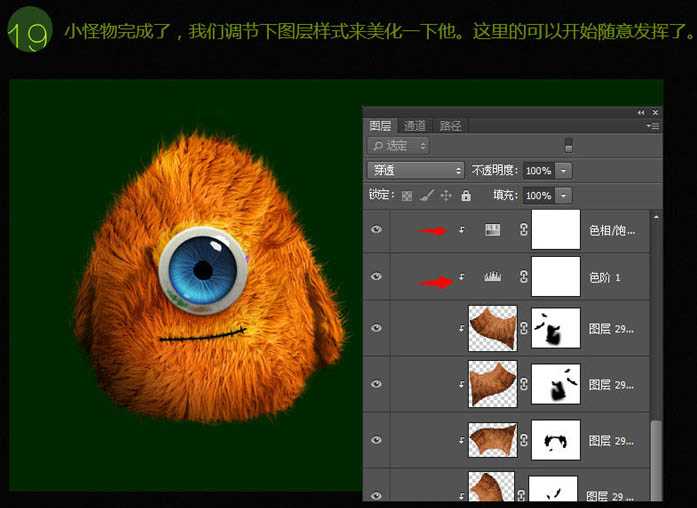This screenshot has height=508, width=697.
Task: Open the Layers panel flyout menu
Action: coord(653,126)
